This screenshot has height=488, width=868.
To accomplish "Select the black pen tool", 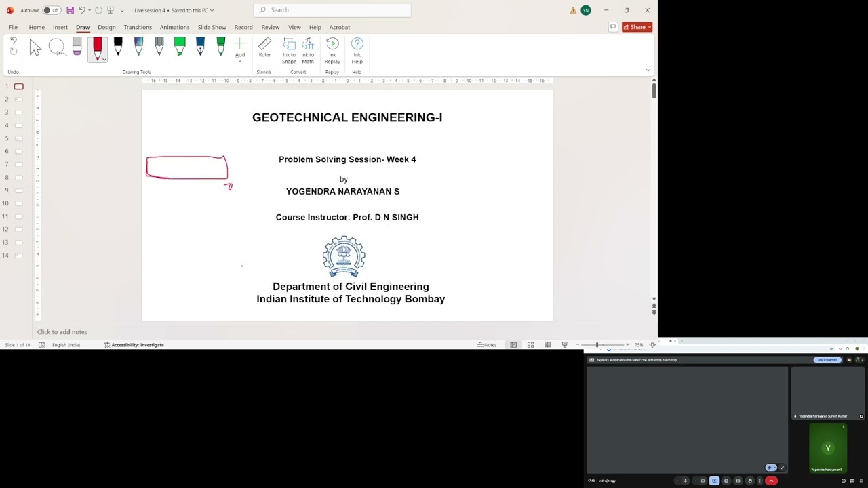I will [118, 47].
